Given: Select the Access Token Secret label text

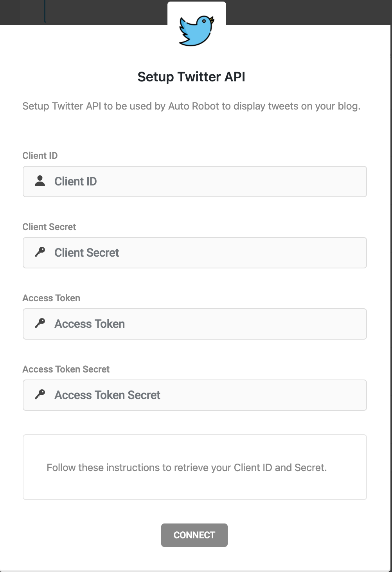Looking at the screenshot, I should (x=66, y=369).
